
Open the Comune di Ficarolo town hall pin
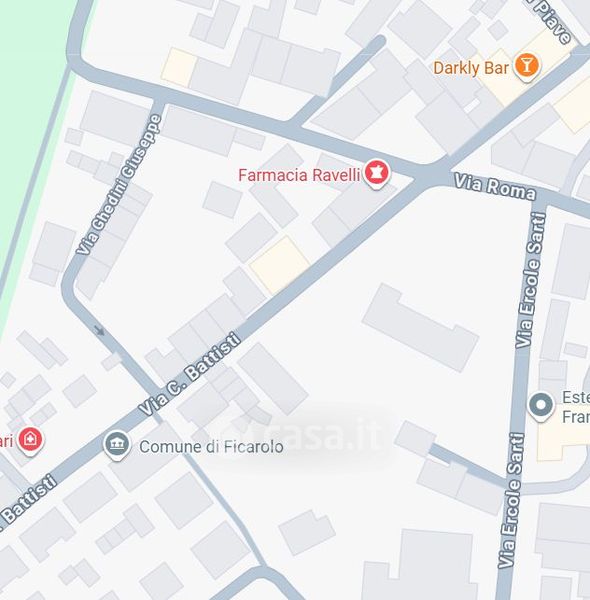(117, 445)
